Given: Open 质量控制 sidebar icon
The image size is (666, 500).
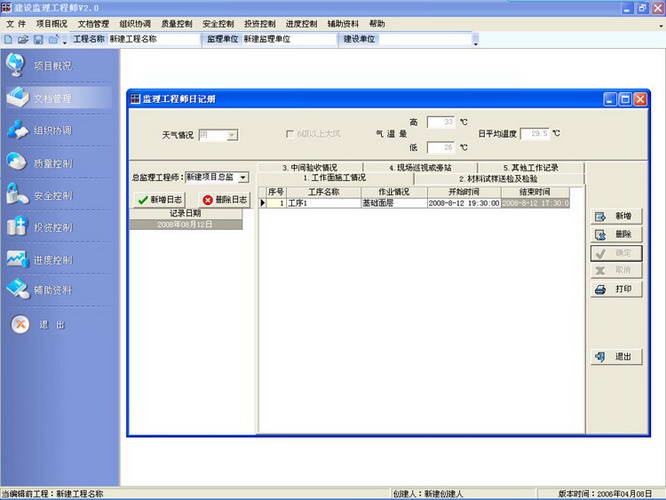Looking at the screenshot, I should [17, 162].
